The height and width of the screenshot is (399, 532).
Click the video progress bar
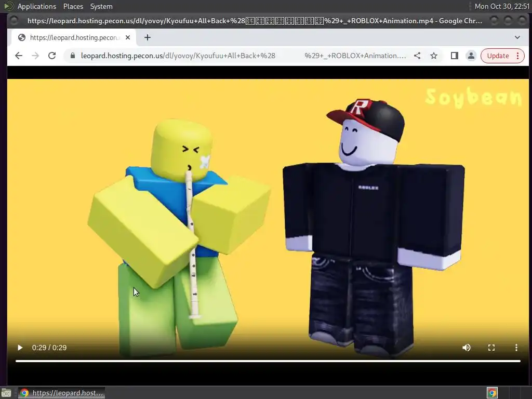(x=268, y=361)
